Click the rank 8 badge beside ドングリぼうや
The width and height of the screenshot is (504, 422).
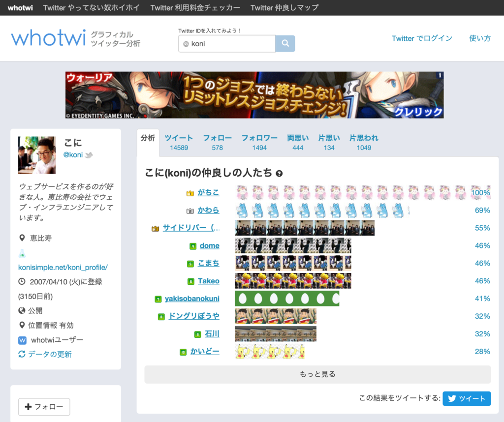click(x=161, y=317)
